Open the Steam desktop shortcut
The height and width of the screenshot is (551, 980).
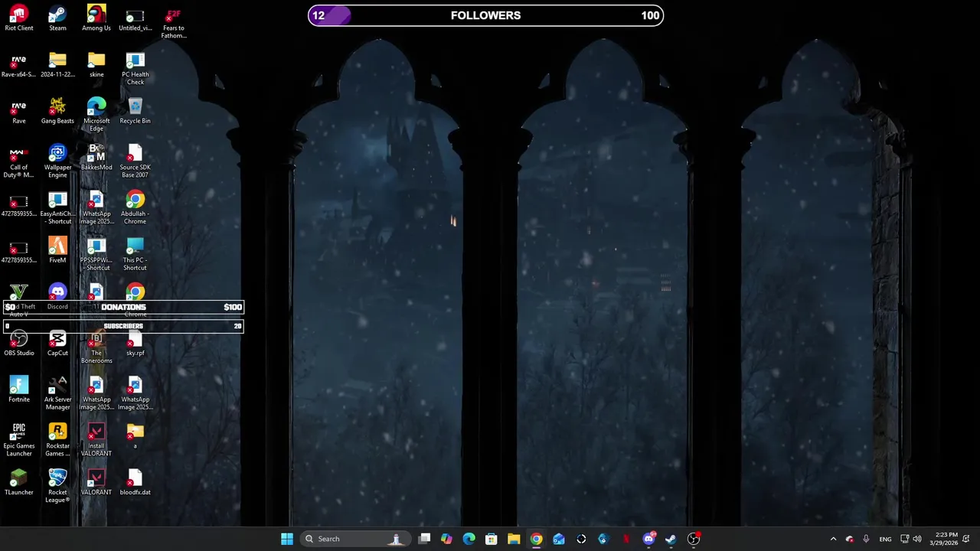pos(57,18)
